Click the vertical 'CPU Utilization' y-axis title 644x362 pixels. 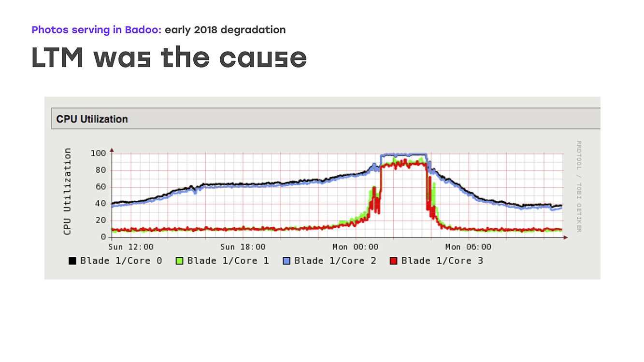coord(67,192)
